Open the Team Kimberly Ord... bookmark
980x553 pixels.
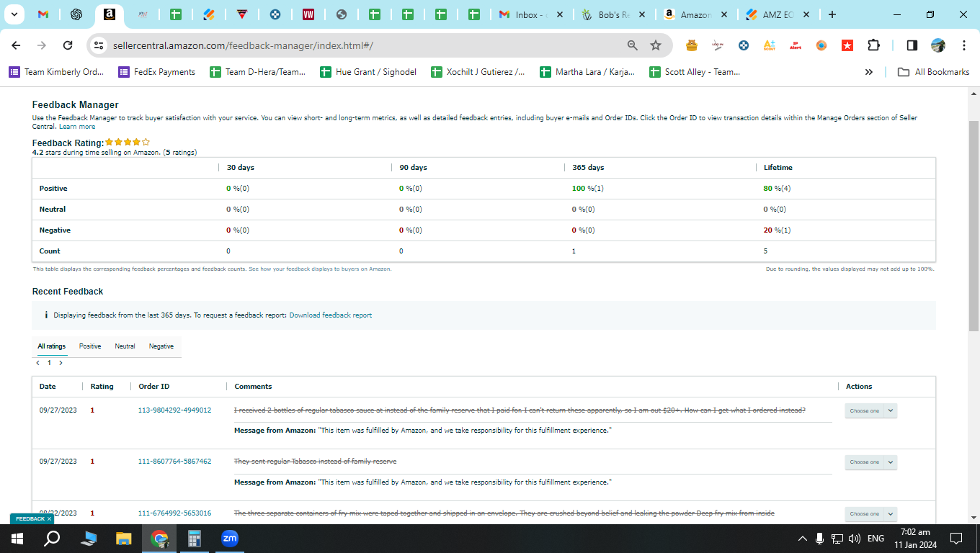tap(56, 72)
